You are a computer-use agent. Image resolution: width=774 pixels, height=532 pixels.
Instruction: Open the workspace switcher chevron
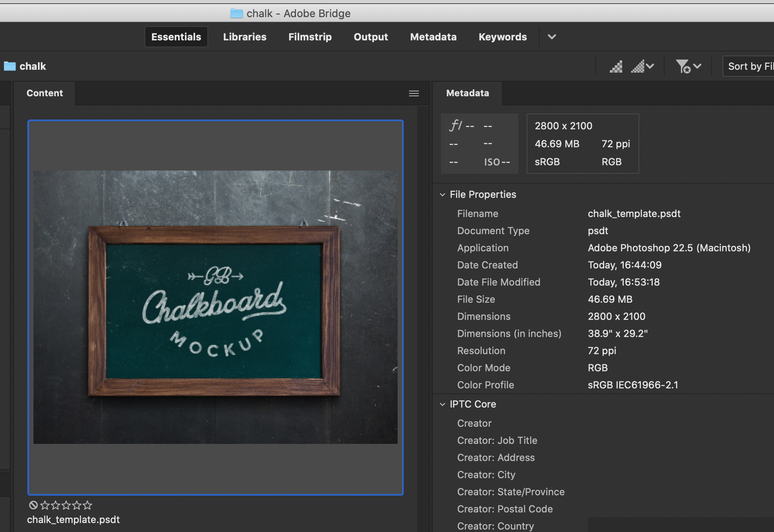click(552, 37)
